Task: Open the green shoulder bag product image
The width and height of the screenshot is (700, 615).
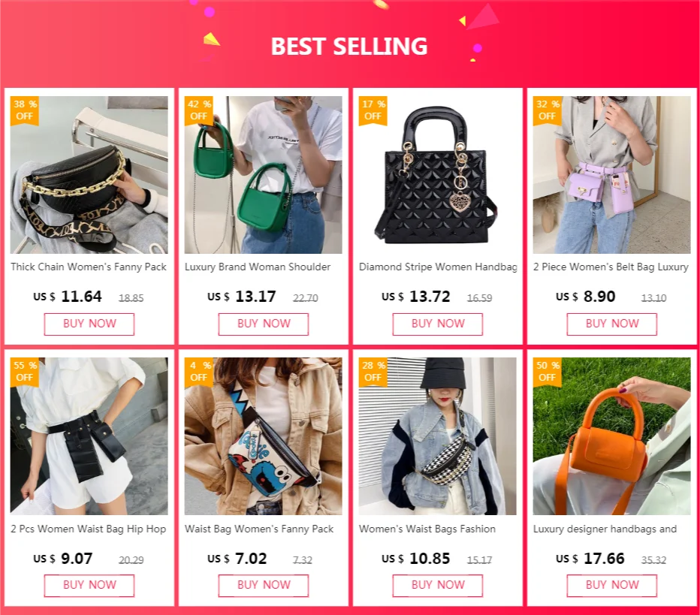Action: (x=264, y=175)
